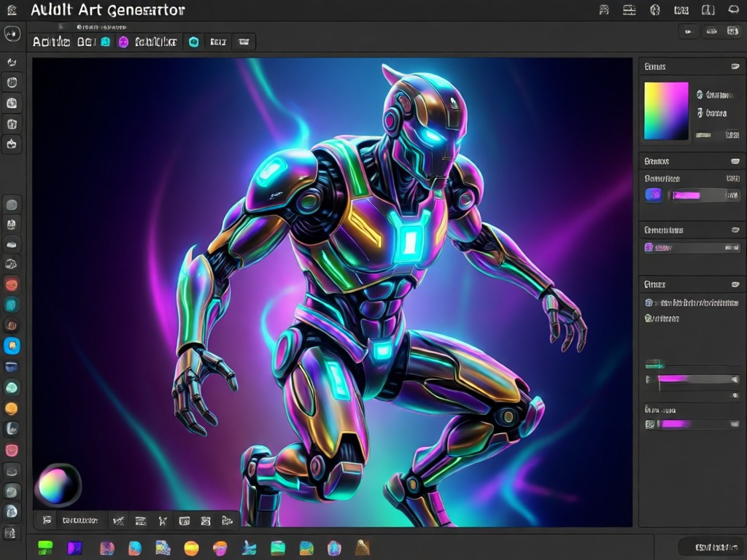Toggle the first checkbox in the lowest right panel
This screenshot has width=747, height=560.
(649, 303)
